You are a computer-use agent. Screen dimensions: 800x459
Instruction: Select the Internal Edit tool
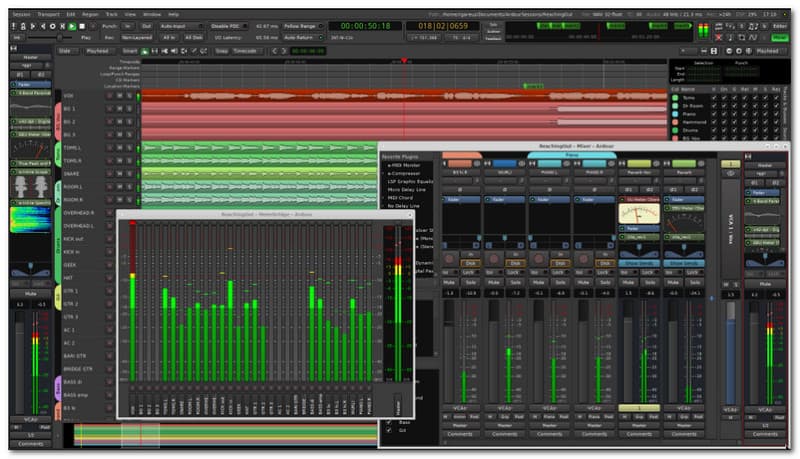[x=203, y=51]
